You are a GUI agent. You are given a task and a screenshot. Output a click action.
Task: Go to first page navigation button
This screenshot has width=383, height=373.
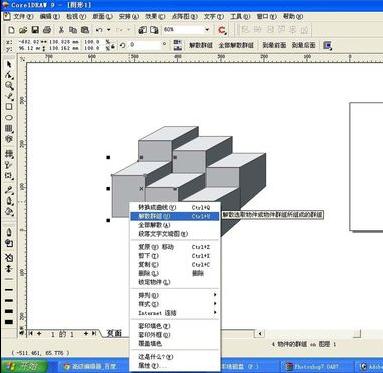31,333
